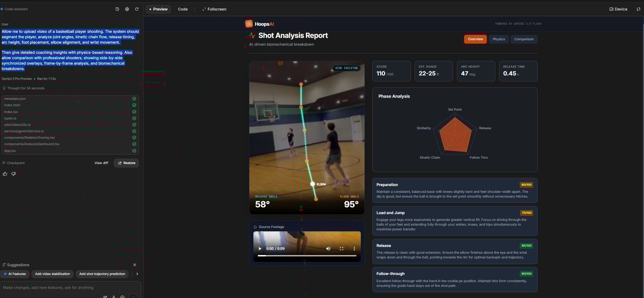This screenshot has height=298, width=644.
Task: Toggle the Hide Skeleton overlay
Action: (346, 68)
